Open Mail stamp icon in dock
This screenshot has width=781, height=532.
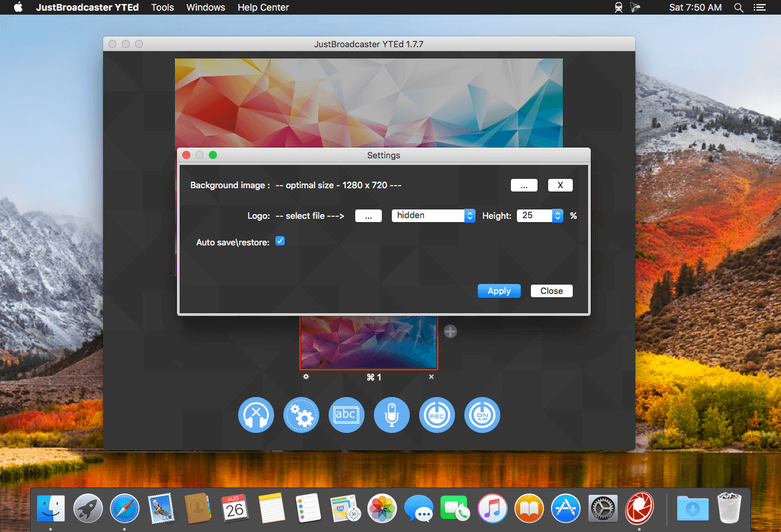coord(161,509)
